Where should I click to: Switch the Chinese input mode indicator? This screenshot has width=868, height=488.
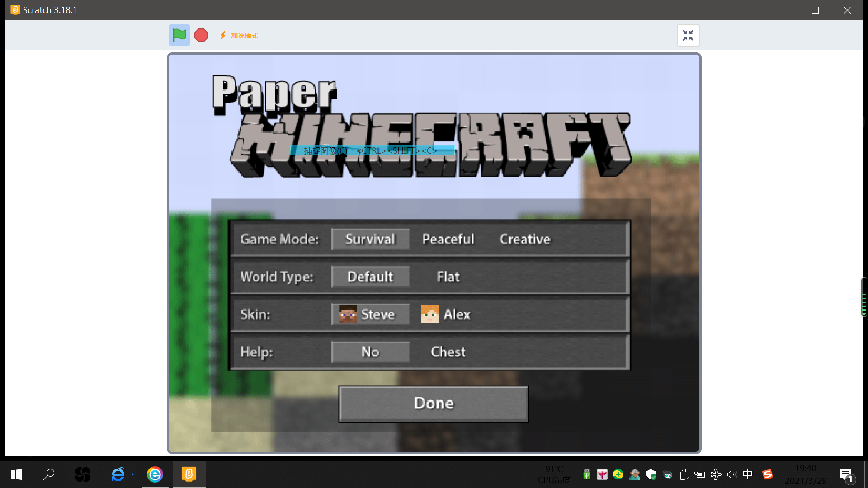tap(748, 474)
